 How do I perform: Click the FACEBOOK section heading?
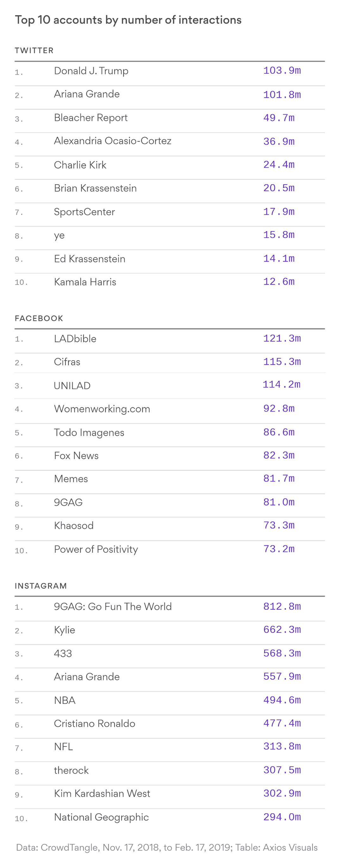(39, 318)
